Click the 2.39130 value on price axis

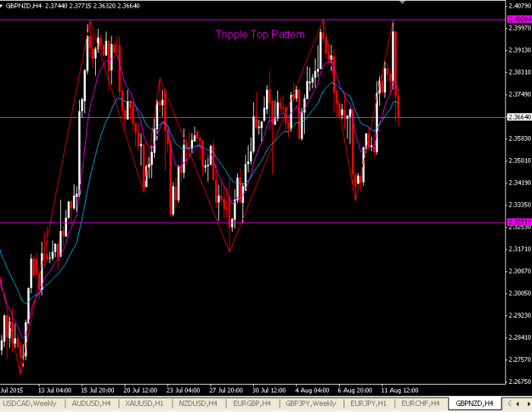click(x=520, y=50)
